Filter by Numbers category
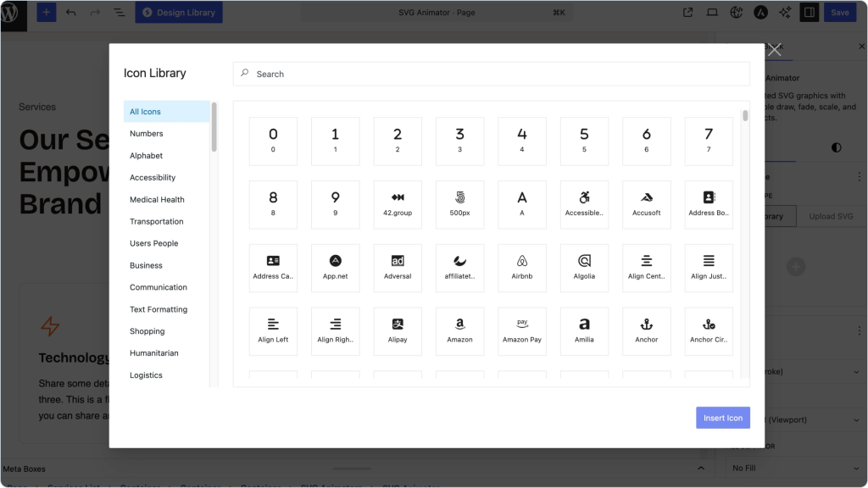 pos(167,133)
